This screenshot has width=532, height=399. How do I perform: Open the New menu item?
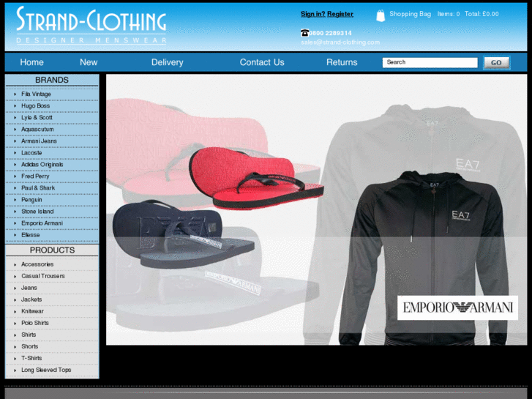[x=89, y=62]
